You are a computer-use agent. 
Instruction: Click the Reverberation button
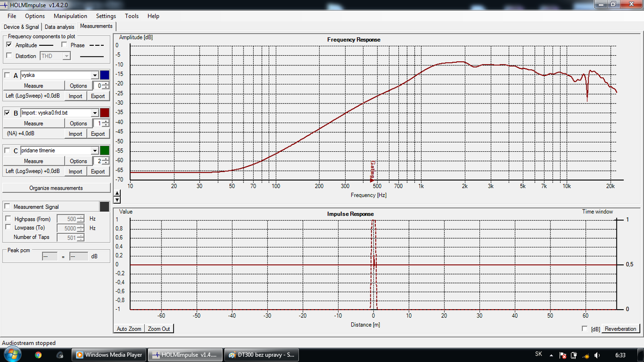coord(620,329)
